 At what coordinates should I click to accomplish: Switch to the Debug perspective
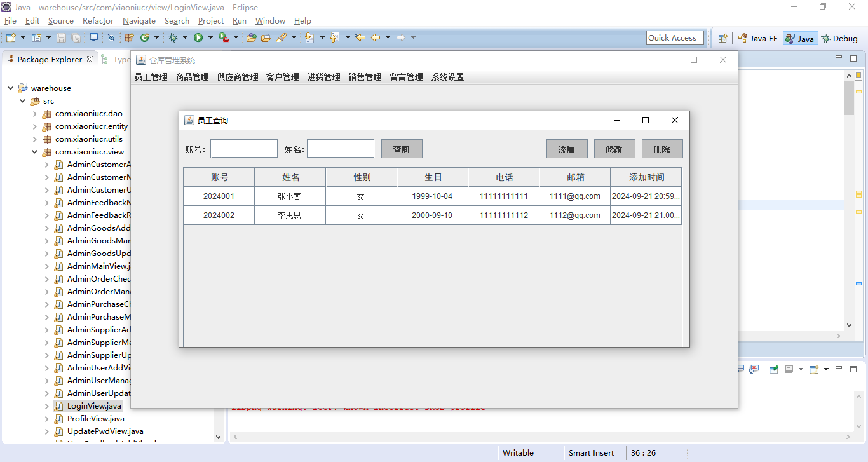pos(839,38)
